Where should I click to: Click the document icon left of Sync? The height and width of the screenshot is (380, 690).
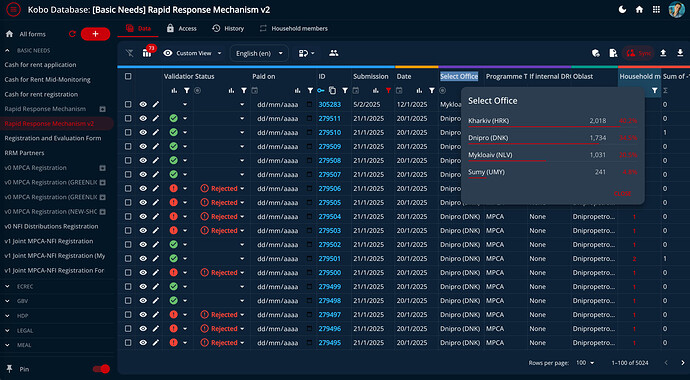613,53
